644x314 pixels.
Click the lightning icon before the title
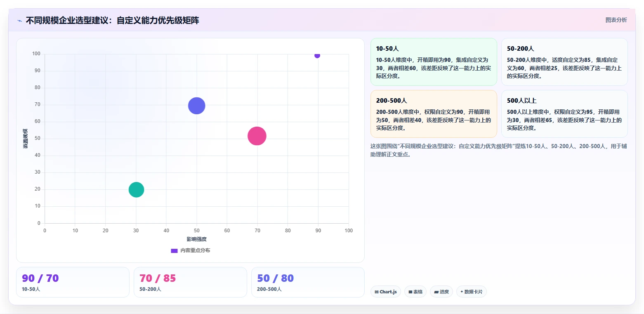pos(19,21)
